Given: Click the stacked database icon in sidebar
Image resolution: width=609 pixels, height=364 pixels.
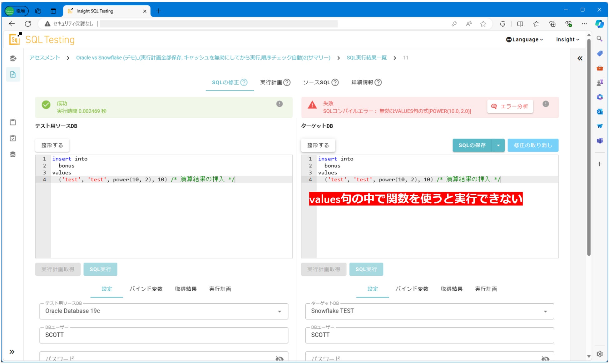Looking at the screenshot, I should tap(13, 155).
